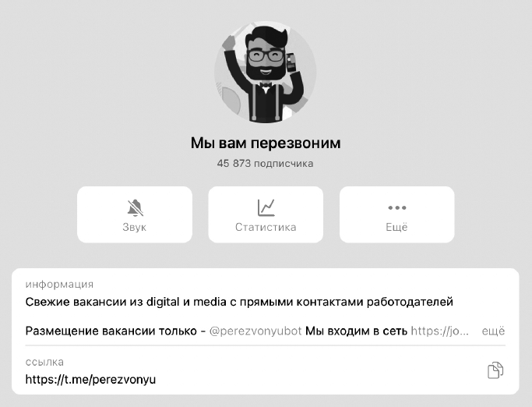The width and height of the screenshot is (532, 407).
Task: Click the Мы входим в сеть text
Action: click(356, 331)
